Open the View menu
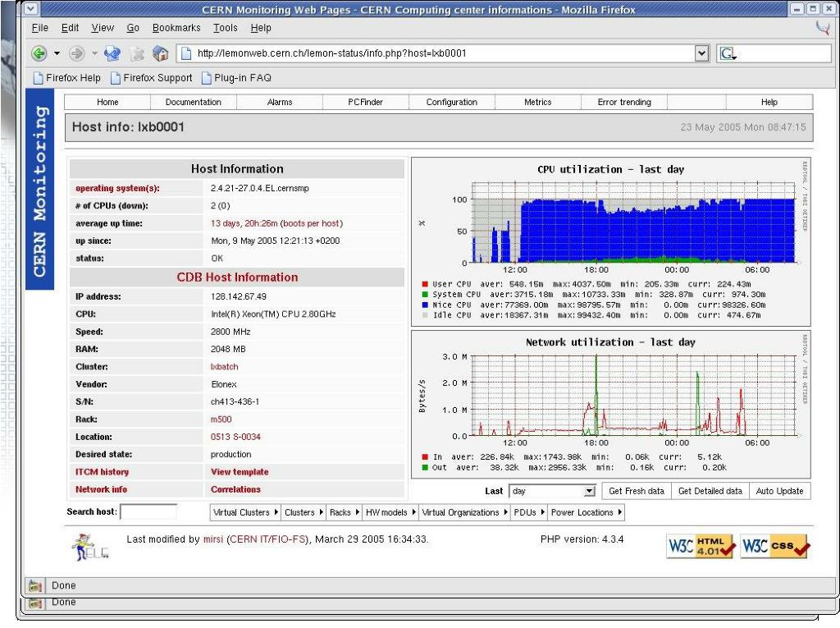 click(103, 28)
